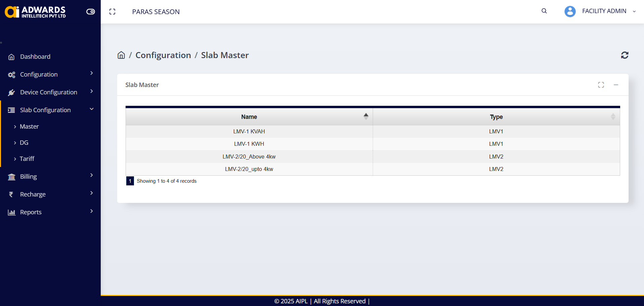Open the Dashboard menu item
The image size is (644, 306).
tap(35, 56)
